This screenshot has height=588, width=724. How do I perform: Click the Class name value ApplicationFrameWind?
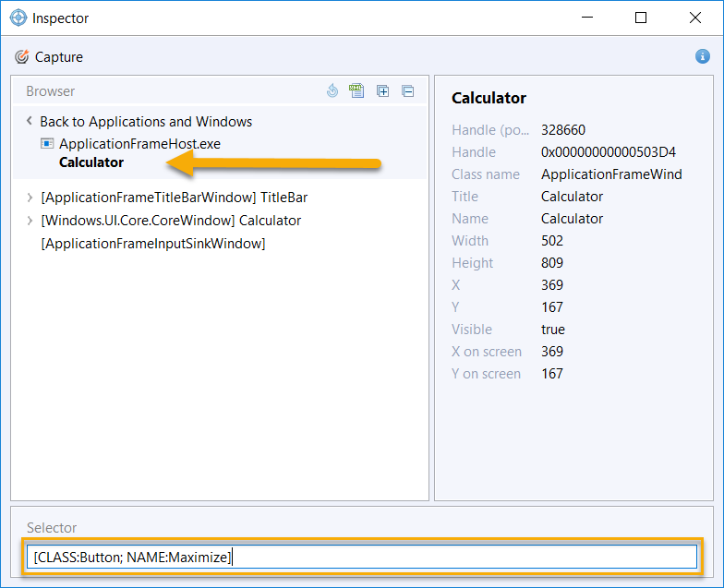pos(611,174)
